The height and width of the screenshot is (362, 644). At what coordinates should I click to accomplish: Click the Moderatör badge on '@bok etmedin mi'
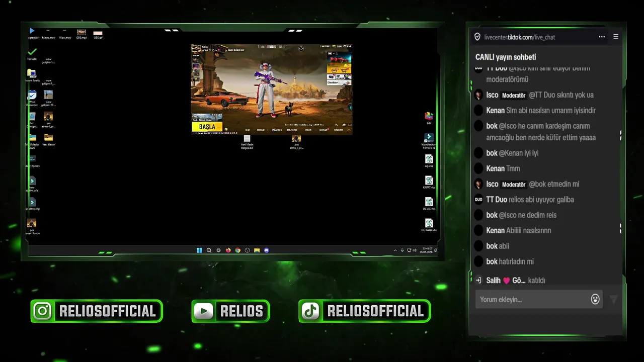(x=514, y=185)
